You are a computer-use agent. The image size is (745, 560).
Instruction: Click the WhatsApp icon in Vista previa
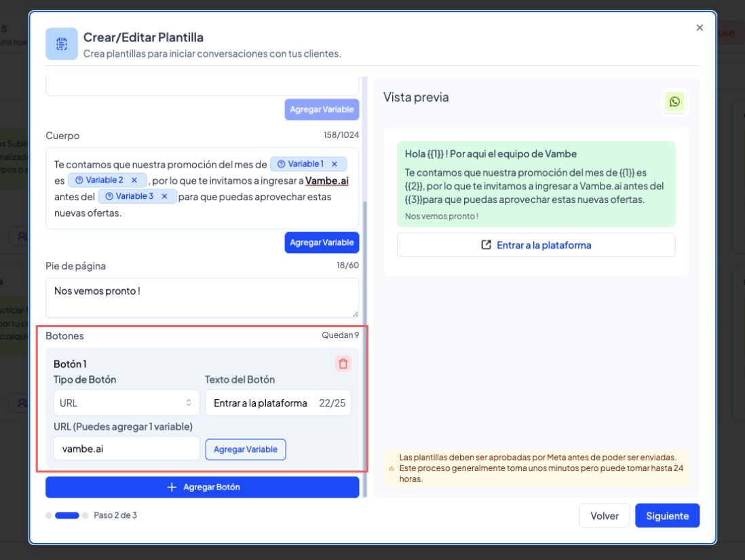pyautogui.click(x=674, y=102)
